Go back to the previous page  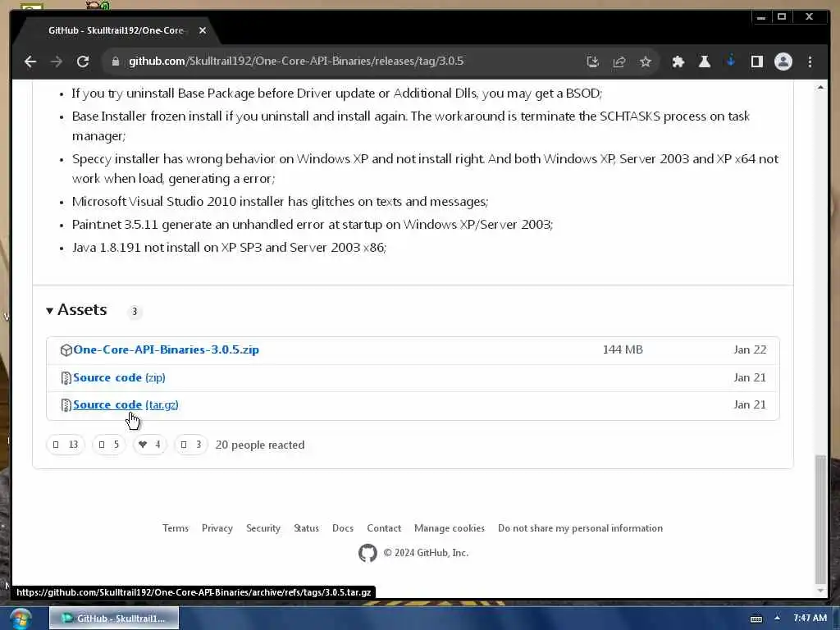[x=30, y=62]
